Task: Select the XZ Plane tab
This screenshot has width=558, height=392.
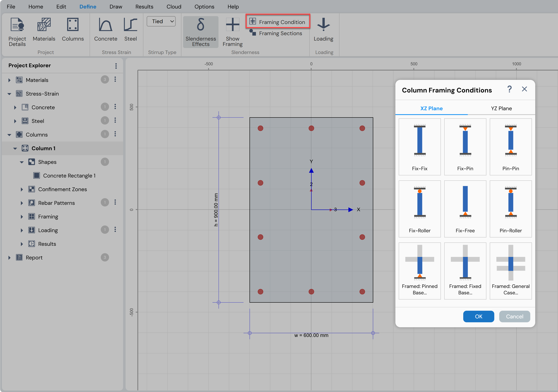Action: point(431,108)
